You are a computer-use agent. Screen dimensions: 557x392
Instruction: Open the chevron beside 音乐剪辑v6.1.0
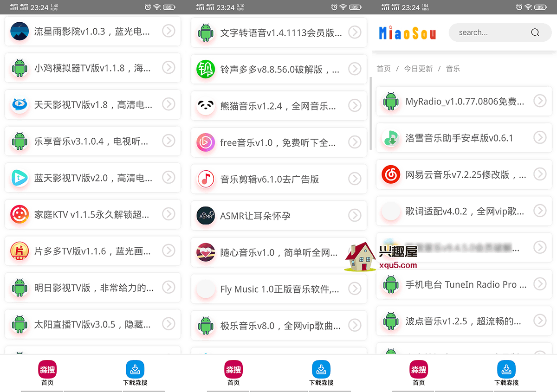pyautogui.click(x=355, y=179)
